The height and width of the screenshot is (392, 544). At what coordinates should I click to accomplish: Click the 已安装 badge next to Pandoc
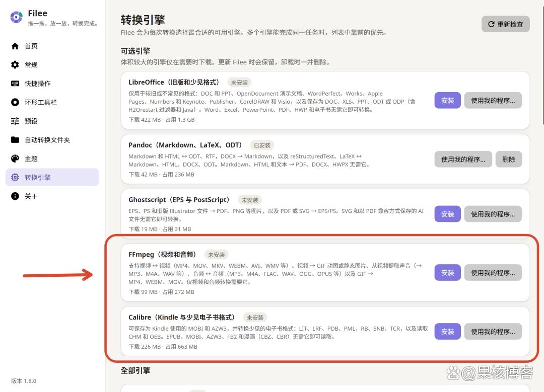click(x=262, y=145)
